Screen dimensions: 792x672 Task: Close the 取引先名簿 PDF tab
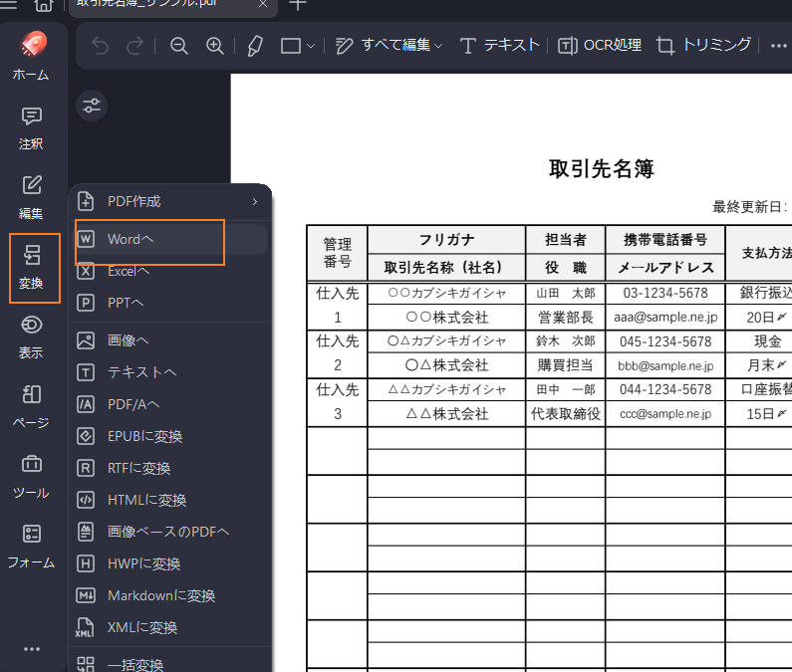[263, 5]
